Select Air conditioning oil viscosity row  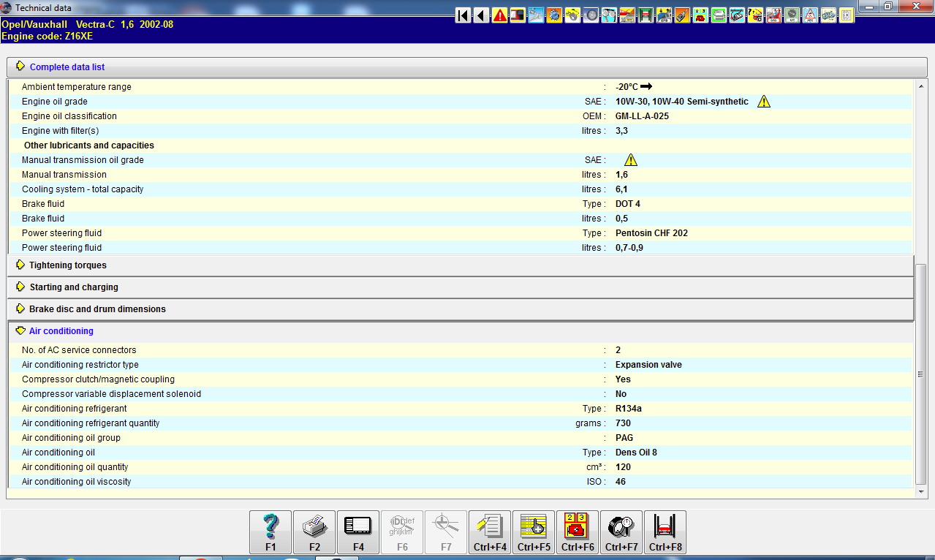point(461,482)
